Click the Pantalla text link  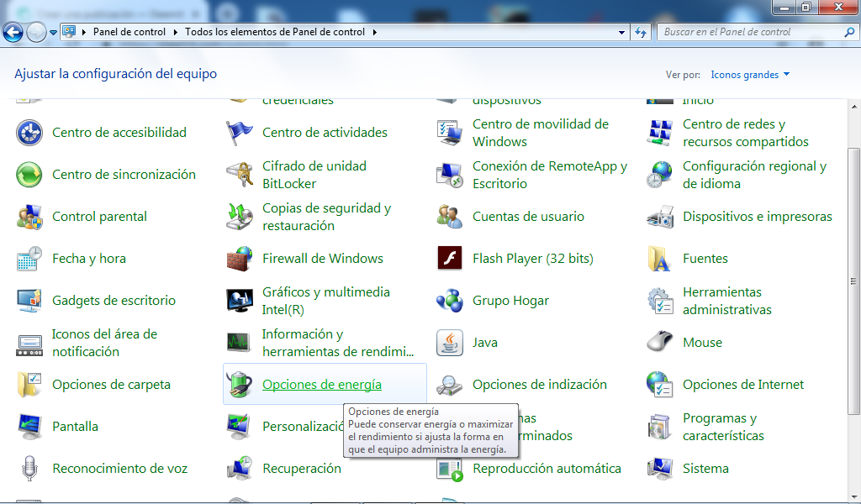pos(75,427)
